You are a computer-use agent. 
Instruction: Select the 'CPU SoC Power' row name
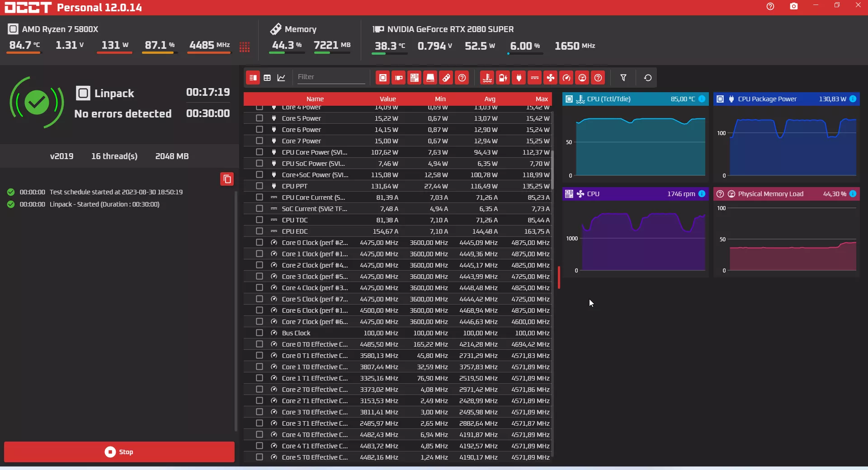[313, 164]
